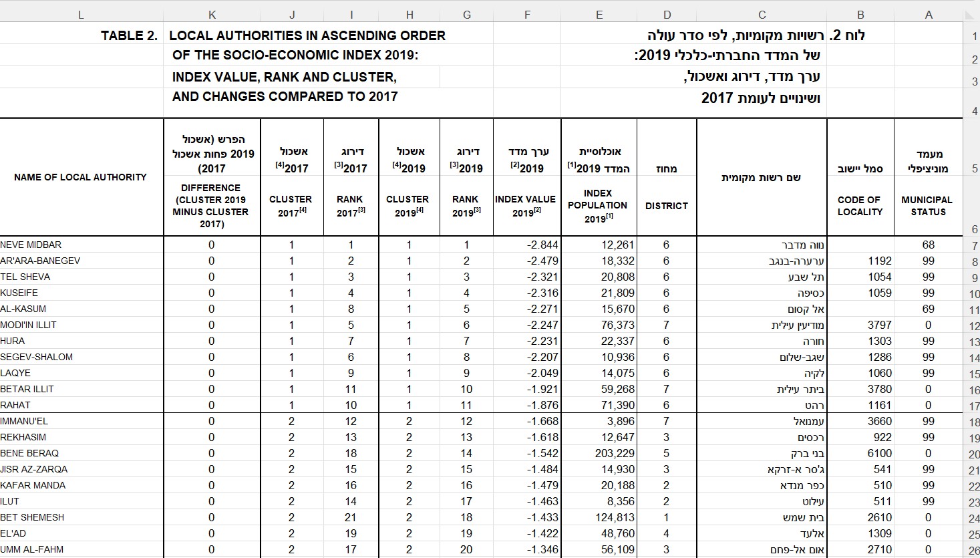Select the UMM AL-FAHM cell
980x558 pixels.
pos(80,549)
